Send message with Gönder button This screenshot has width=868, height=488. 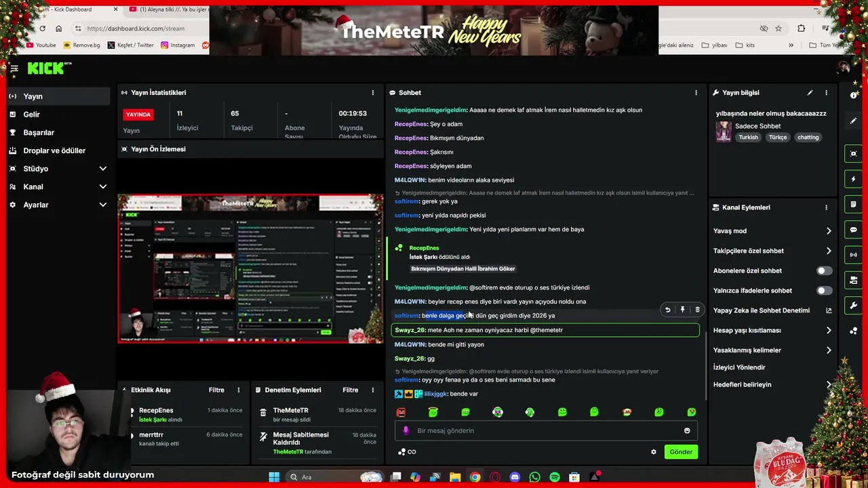pos(681,452)
